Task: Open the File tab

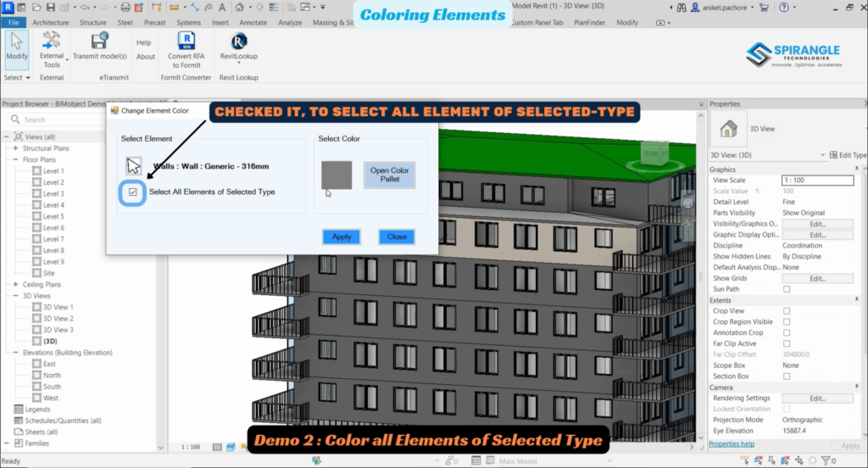Action: tap(14, 23)
